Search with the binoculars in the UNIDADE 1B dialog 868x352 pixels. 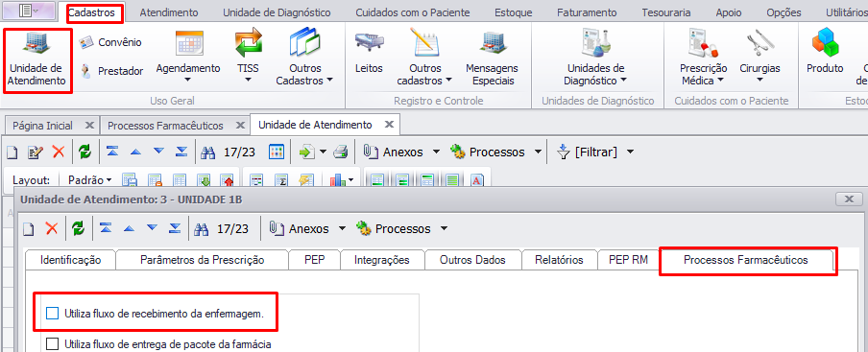pos(202,229)
